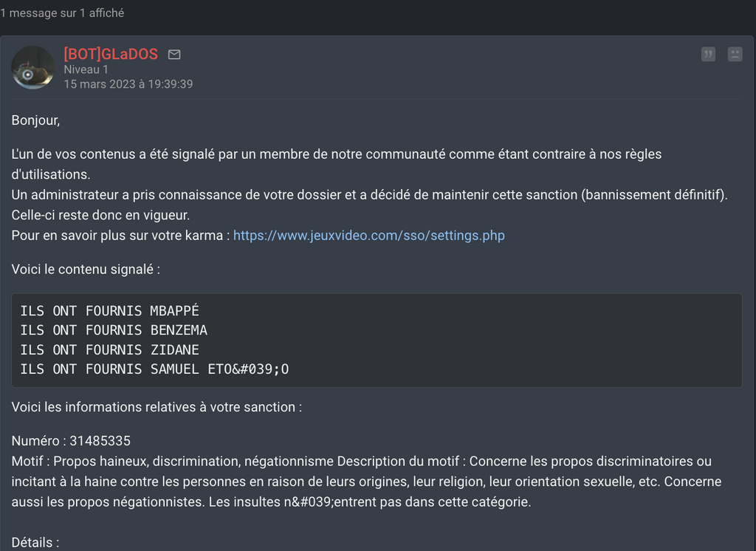
Task: Click the 'Bonjour,' greeting text
Action: tap(35, 120)
